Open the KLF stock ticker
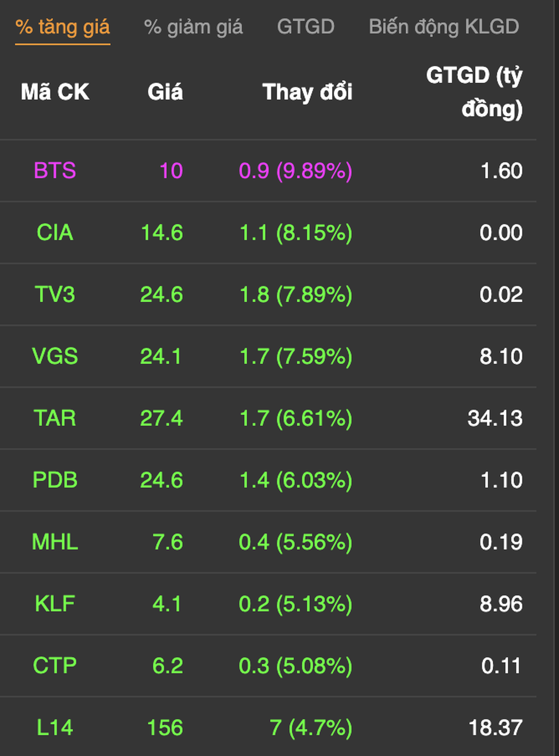 pos(55,604)
